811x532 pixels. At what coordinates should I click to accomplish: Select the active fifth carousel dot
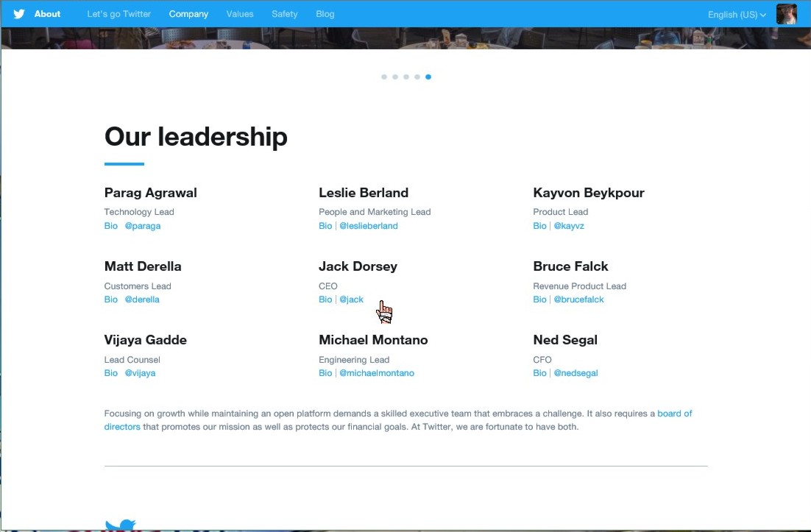pos(428,77)
